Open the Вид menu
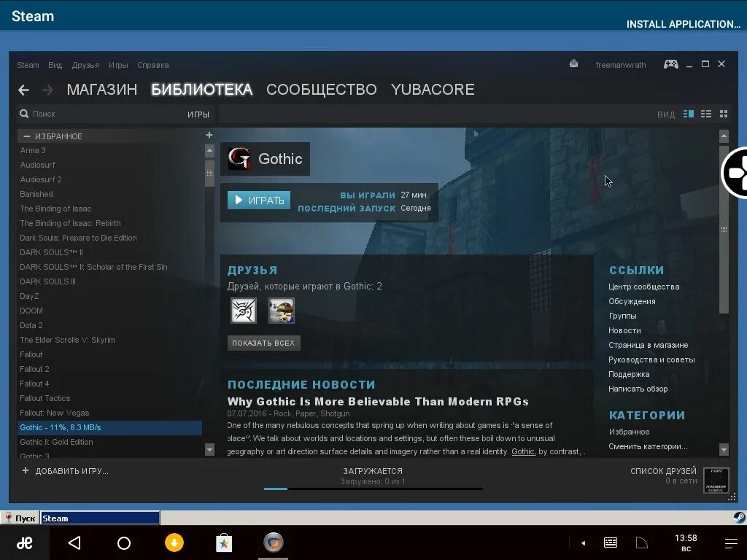Screen dimensions: 747x560 [x=55, y=65]
